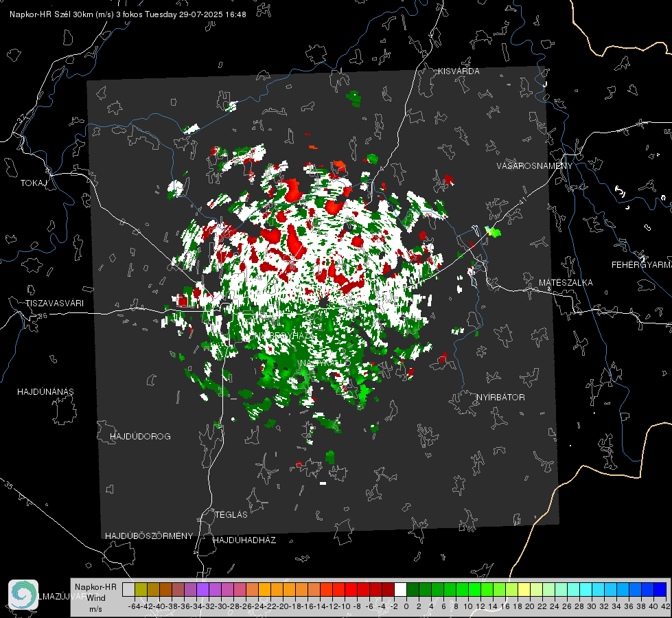Viewport: 672px width, 618px height.
Task: Click the VÁSÁROSNAMÉNY town label
Action: 535,166
